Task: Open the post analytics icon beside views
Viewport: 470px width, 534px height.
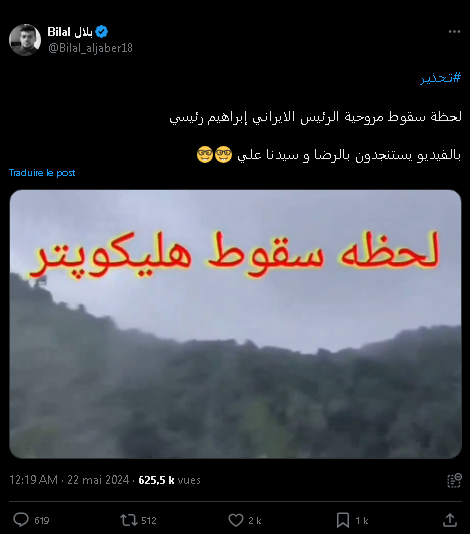Action: click(x=454, y=480)
